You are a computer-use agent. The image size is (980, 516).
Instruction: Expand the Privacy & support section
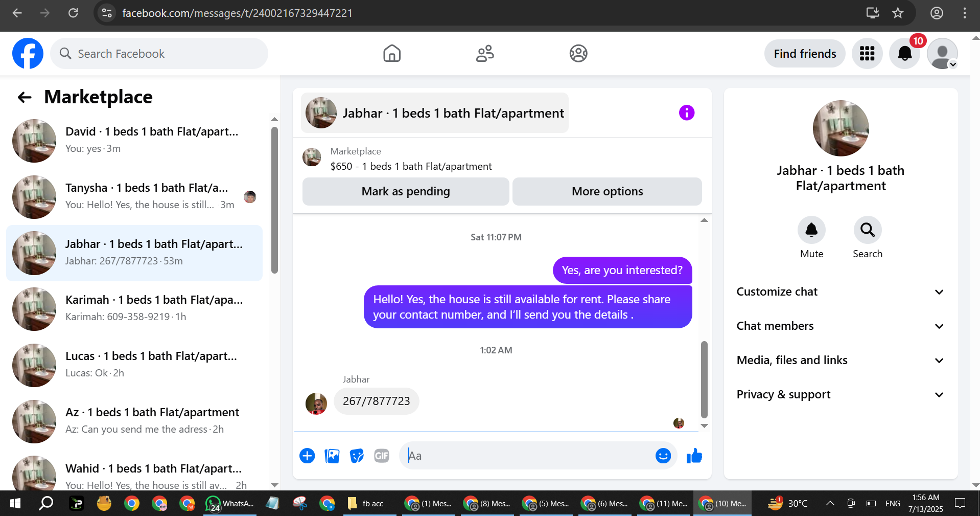point(841,394)
